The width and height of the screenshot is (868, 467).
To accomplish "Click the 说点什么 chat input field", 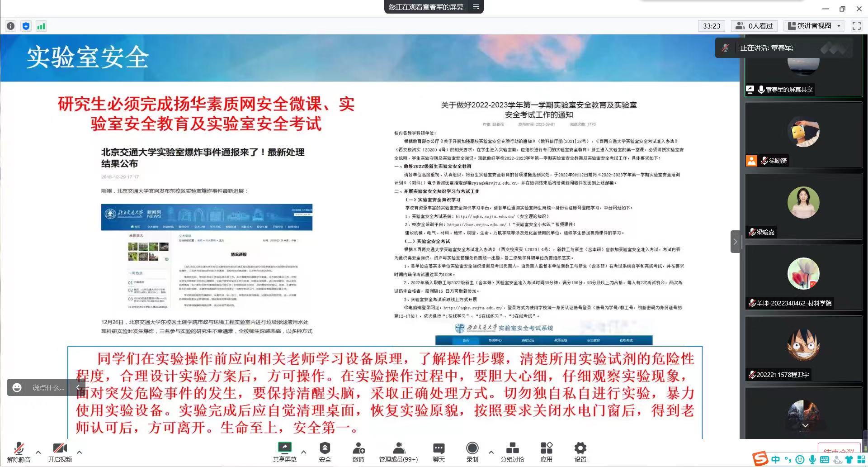I will (48, 388).
